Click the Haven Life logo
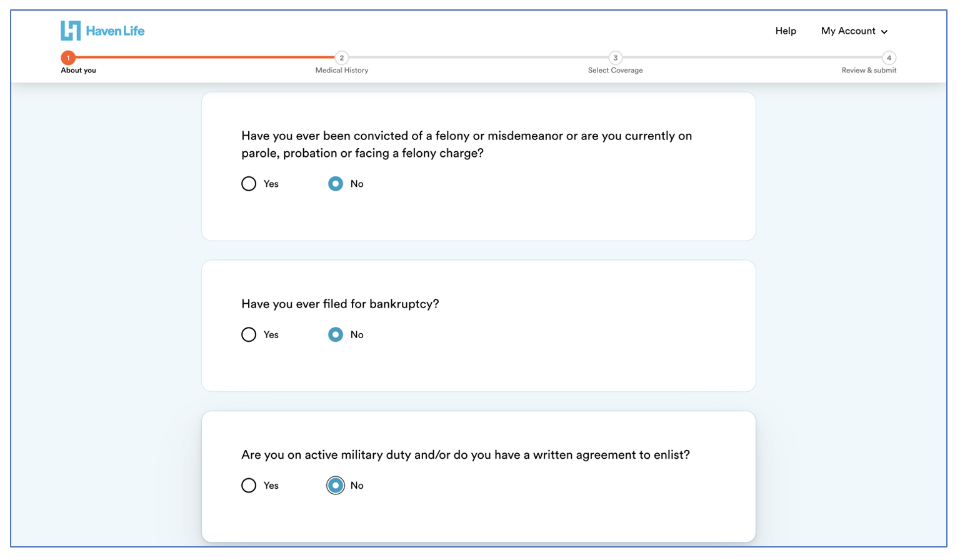Screen dimensions: 960x560 102,31
